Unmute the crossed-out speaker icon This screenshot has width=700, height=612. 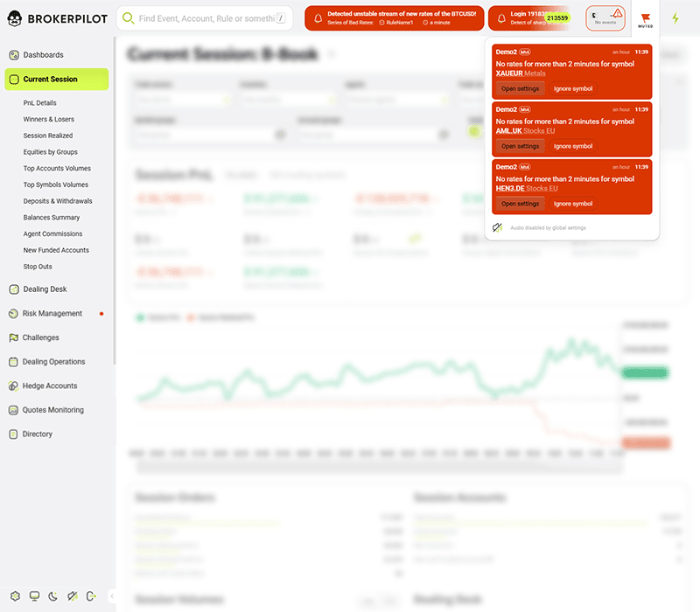pos(72,595)
